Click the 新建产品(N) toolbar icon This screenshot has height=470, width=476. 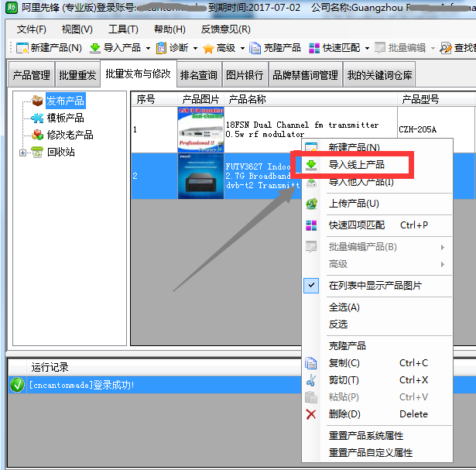point(22,48)
